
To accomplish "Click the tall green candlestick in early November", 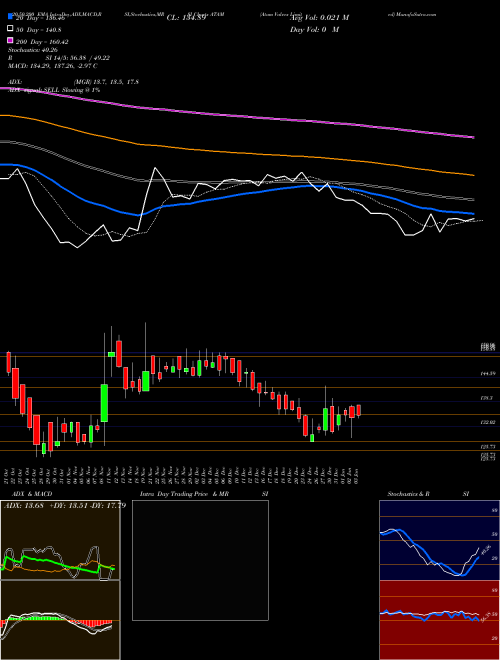I will click(104, 402).
